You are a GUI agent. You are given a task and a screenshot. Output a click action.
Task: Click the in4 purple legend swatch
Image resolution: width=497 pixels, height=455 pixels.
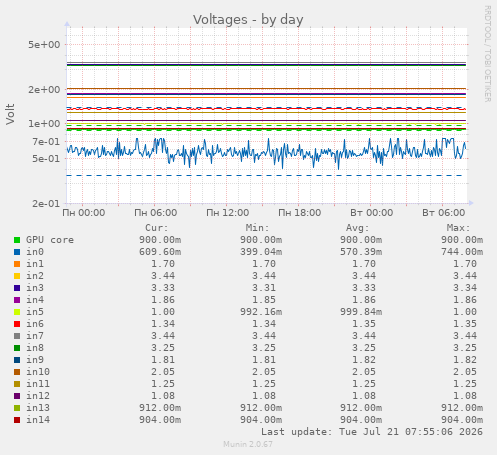[17, 300]
